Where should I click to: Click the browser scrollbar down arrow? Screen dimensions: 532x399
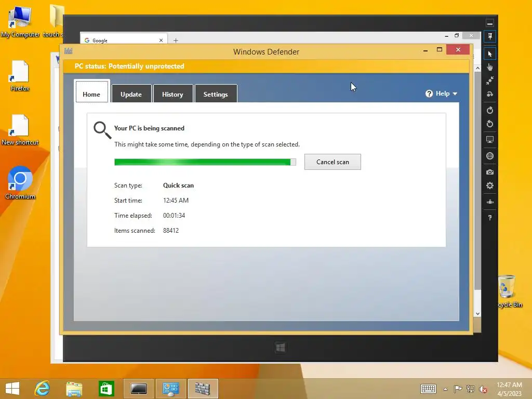[x=478, y=313]
